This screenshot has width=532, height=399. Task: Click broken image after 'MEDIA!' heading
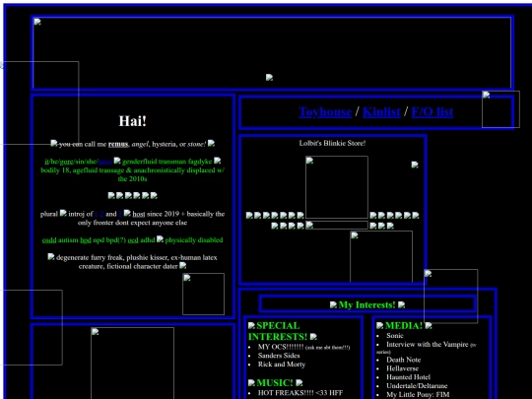tap(429, 326)
